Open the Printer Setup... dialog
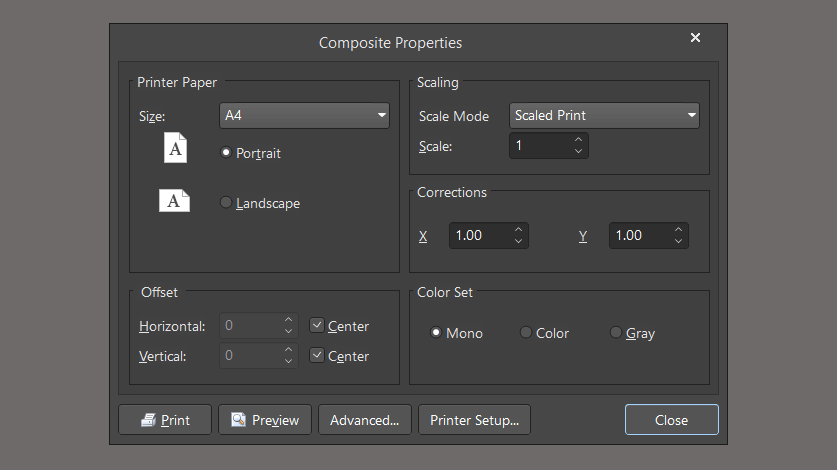 coord(474,420)
